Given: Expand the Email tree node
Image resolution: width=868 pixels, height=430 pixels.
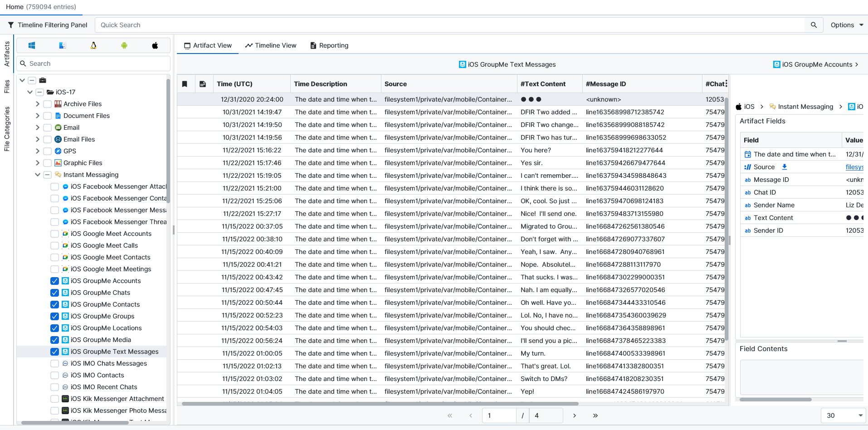Looking at the screenshot, I should coord(38,127).
